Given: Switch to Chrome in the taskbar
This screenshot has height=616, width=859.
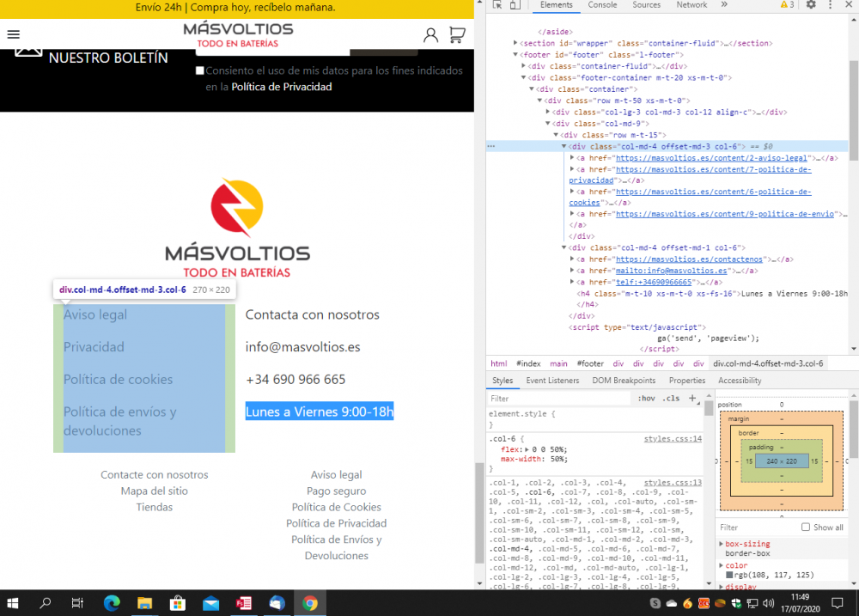Looking at the screenshot, I should (x=310, y=603).
